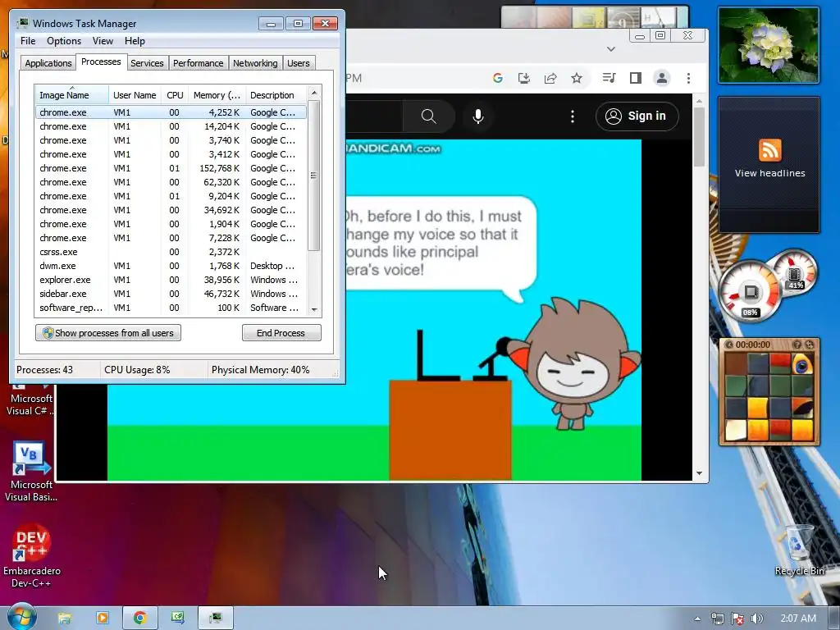840x630 pixels.
Task: Click the CPU meter gadget dial
Action: click(750, 292)
